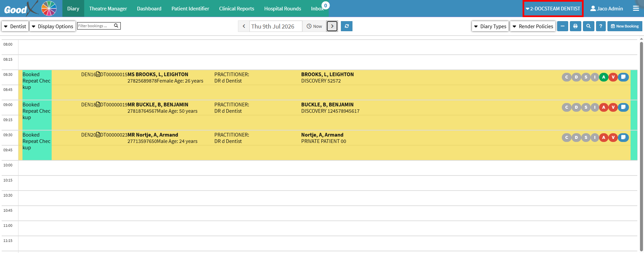Image resolution: width=644 pixels, height=253 pixels.
Task: Select MR Nortje, A, Armand patient name
Action: (x=153, y=135)
